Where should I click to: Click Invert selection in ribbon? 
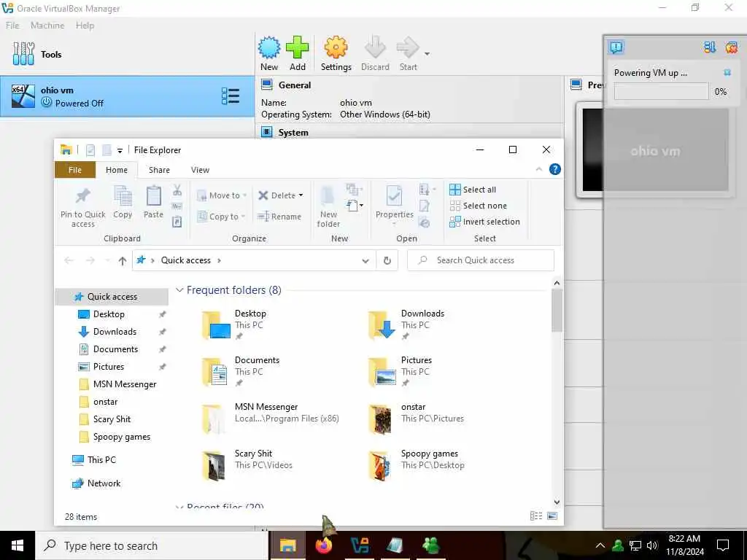coord(484,222)
